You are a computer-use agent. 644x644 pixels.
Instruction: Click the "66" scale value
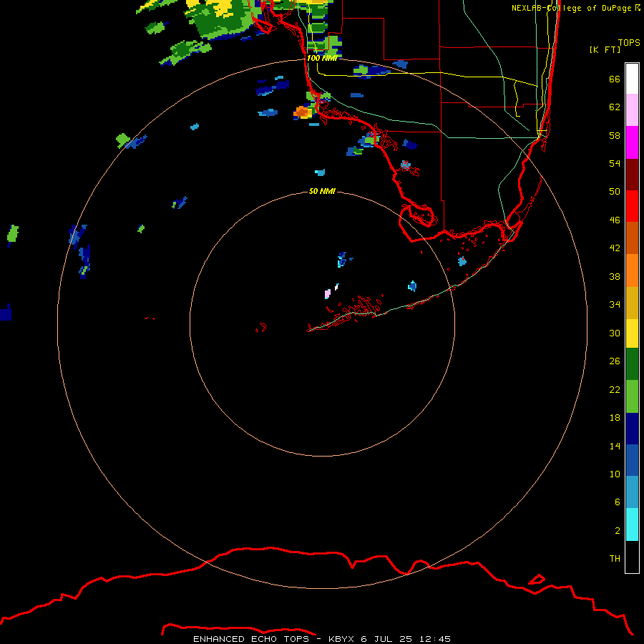pos(615,79)
